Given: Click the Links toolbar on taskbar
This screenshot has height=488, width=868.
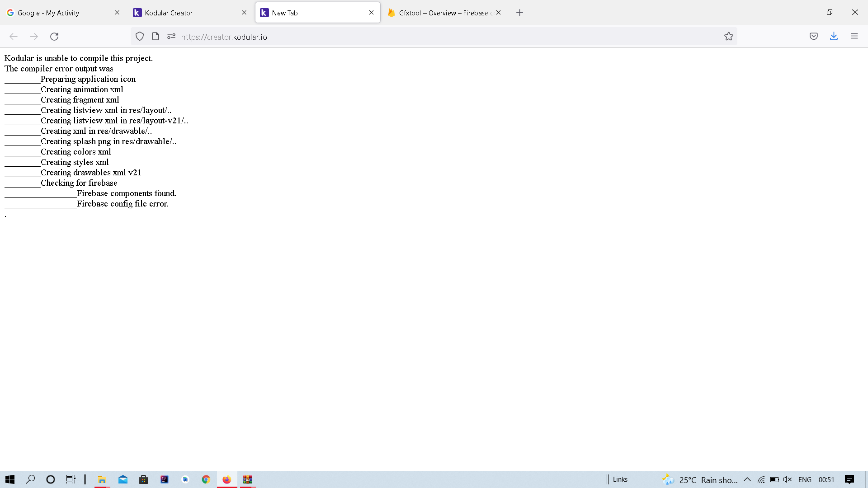Looking at the screenshot, I should (x=620, y=479).
